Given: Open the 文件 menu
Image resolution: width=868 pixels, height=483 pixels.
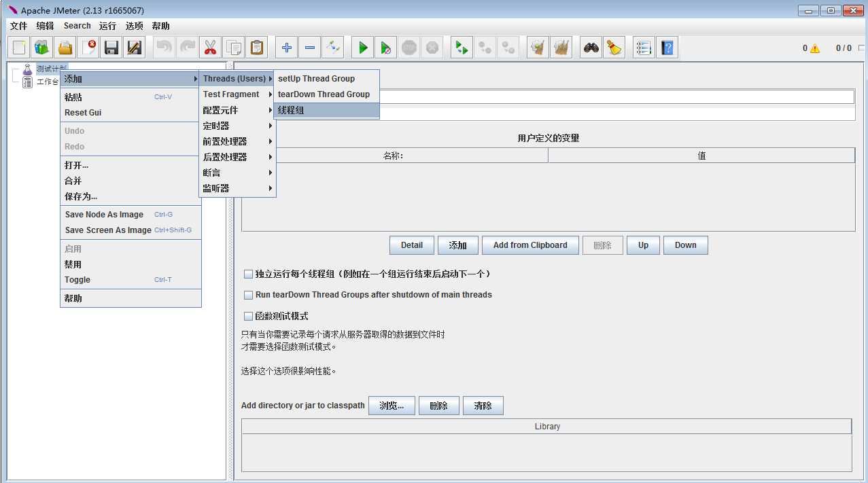Looking at the screenshot, I should [x=18, y=26].
